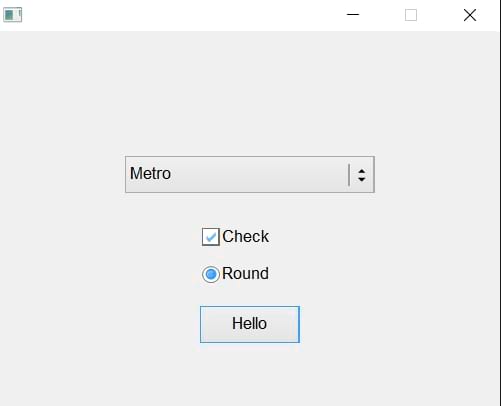Click the small up arrow in Metro combo
The image size is (501, 406).
coord(361,171)
